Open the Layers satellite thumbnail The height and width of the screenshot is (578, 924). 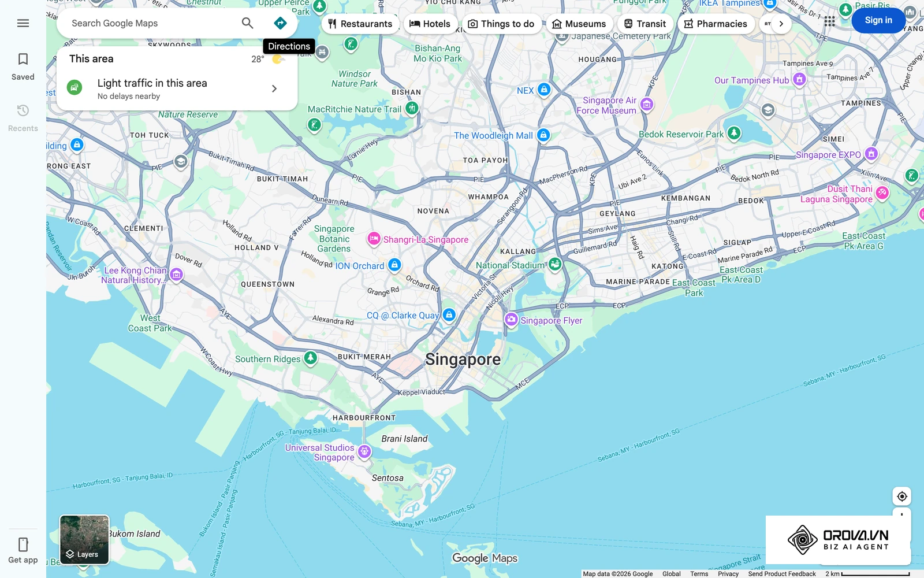tap(84, 540)
